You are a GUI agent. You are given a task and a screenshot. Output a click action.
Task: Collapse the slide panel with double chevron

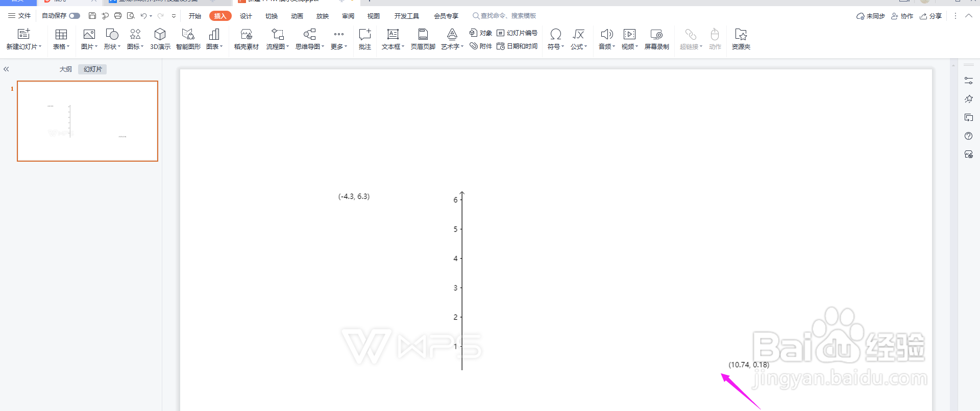[6, 69]
